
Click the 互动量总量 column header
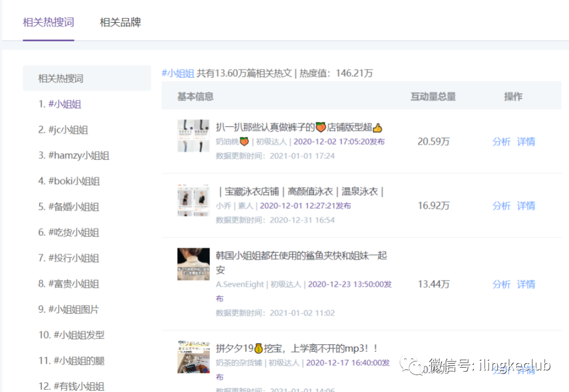433,96
